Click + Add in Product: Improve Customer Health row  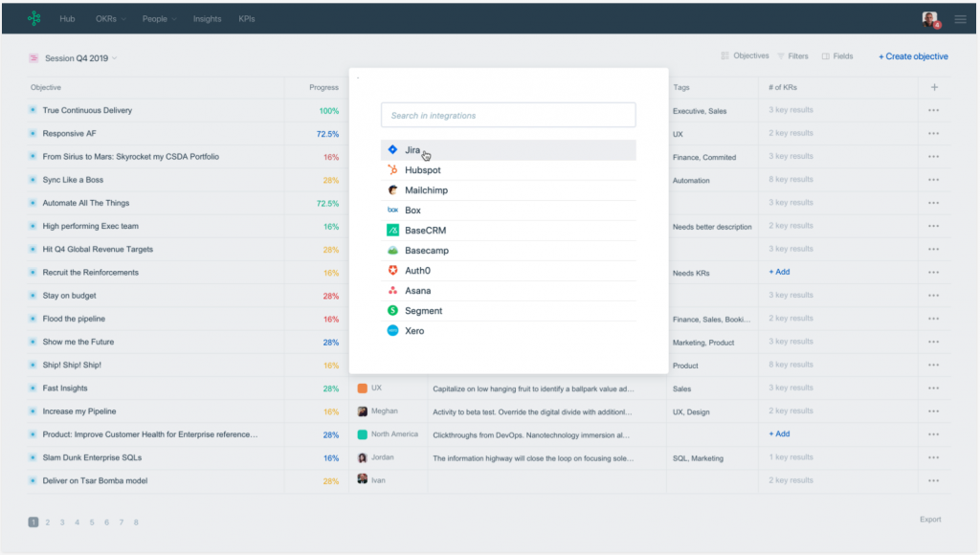coord(779,433)
